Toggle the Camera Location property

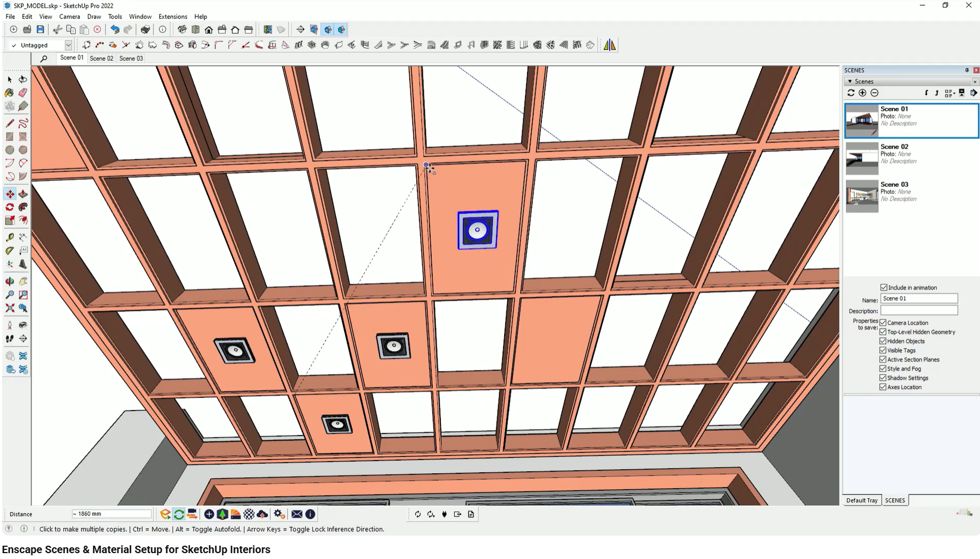[x=883, y=323]
